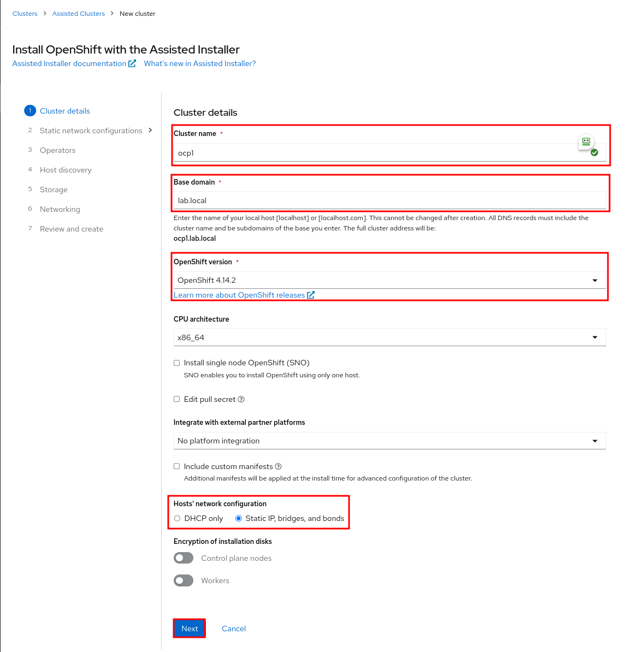Screen dimensions: 644x652
Task: Click external link icon after OpenShift releases link
Action: coord(311,295)
